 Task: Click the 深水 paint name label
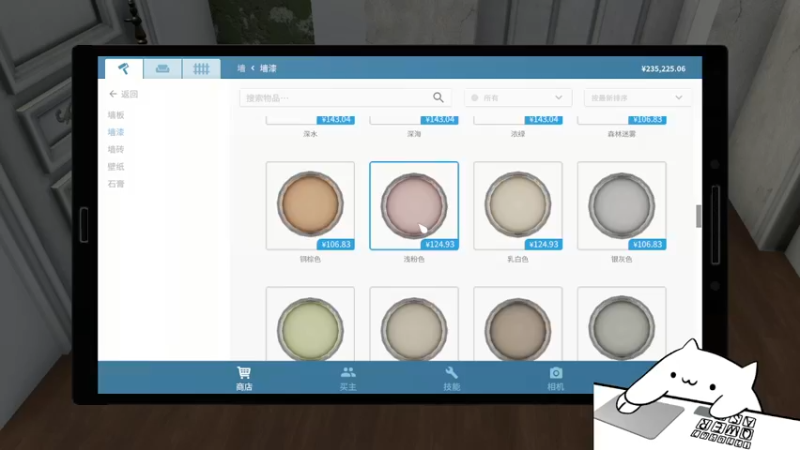[310, 134]
